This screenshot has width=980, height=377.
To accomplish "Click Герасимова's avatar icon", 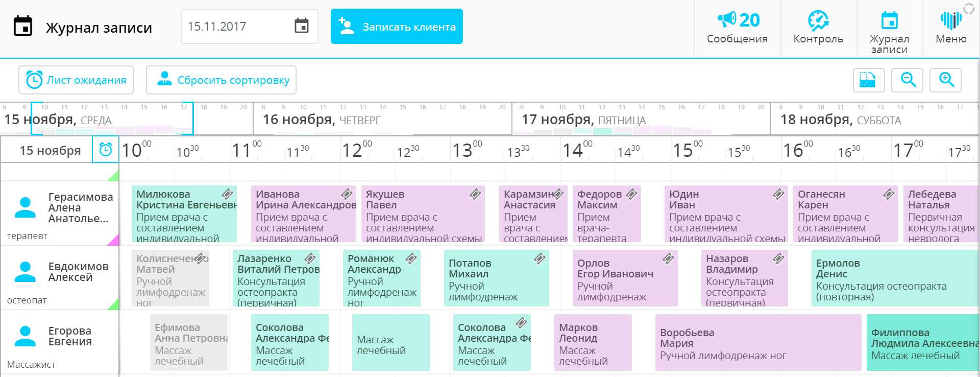I will [x=25, y=207].
